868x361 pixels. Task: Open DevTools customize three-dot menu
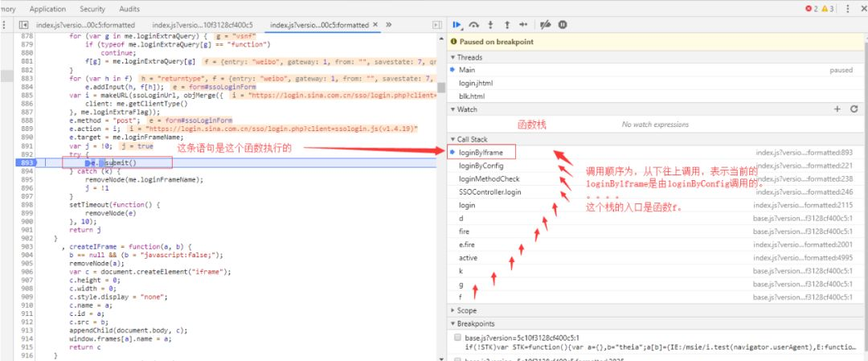tap(848, 9)
